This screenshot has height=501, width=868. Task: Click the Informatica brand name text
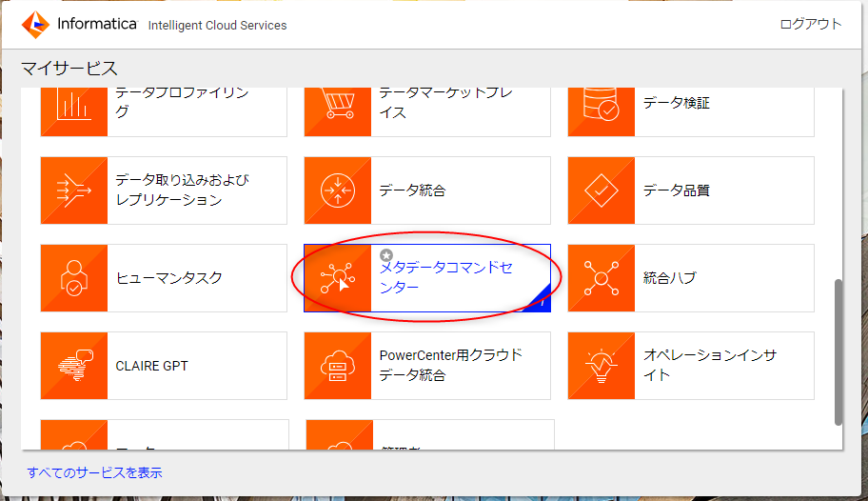pos(97,24)
